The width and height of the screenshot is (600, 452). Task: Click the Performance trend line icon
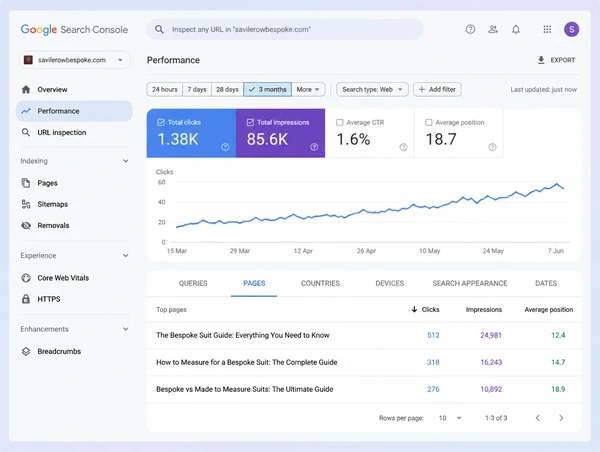(26, 111)
